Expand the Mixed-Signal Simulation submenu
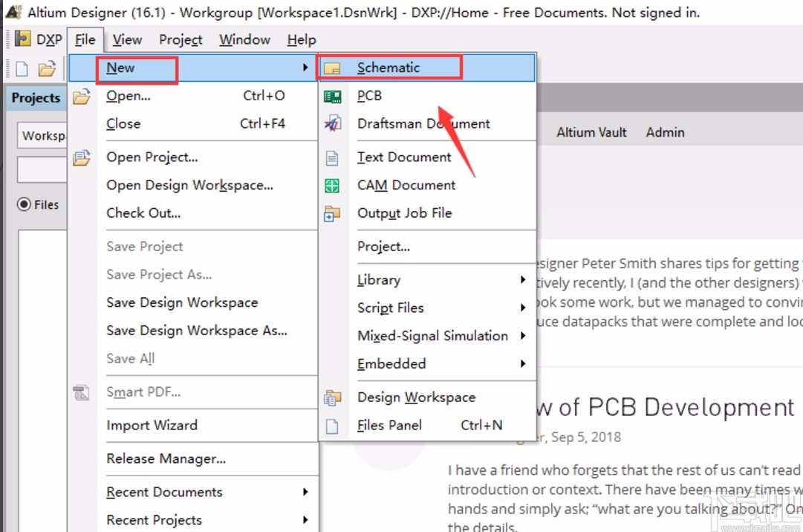 click(522, 335)
